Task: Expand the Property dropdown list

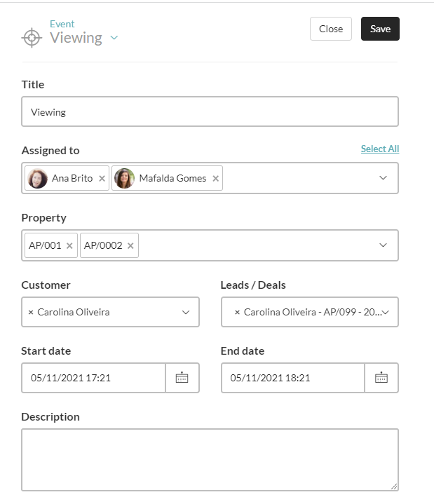Action: [x=383, y=245]
